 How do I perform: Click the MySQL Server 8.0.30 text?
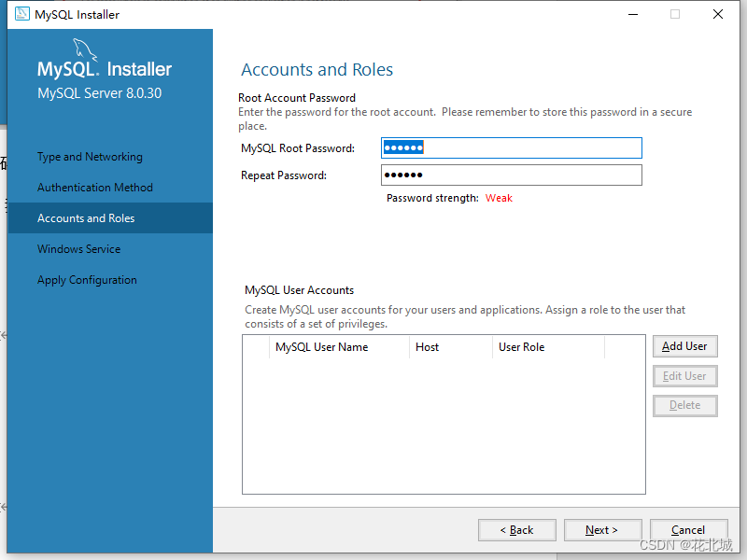(x=100, y=92)
